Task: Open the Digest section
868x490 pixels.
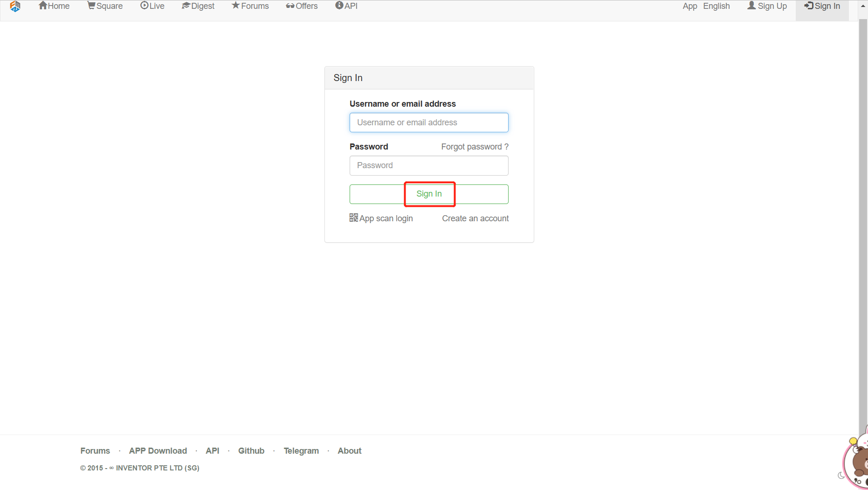Action: tap(198, 6)
